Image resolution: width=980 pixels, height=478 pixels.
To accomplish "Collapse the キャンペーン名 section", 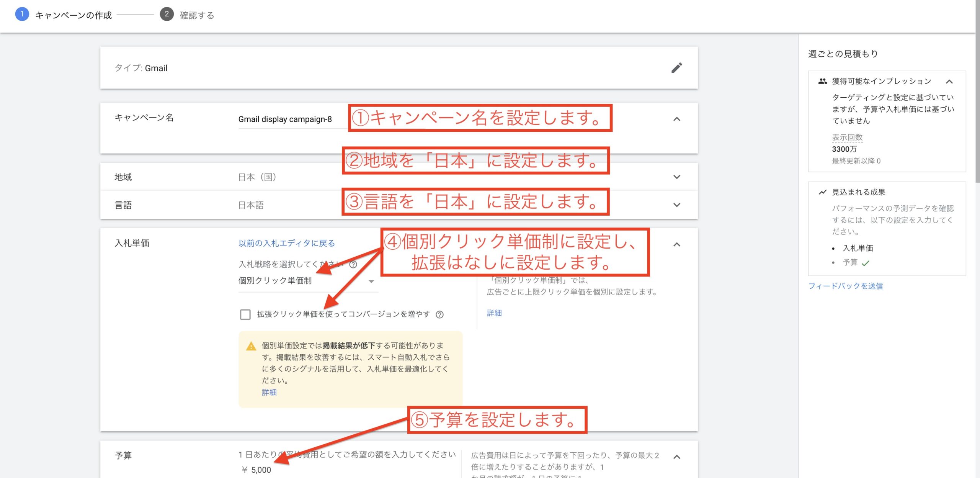I will tap(676, 119).
